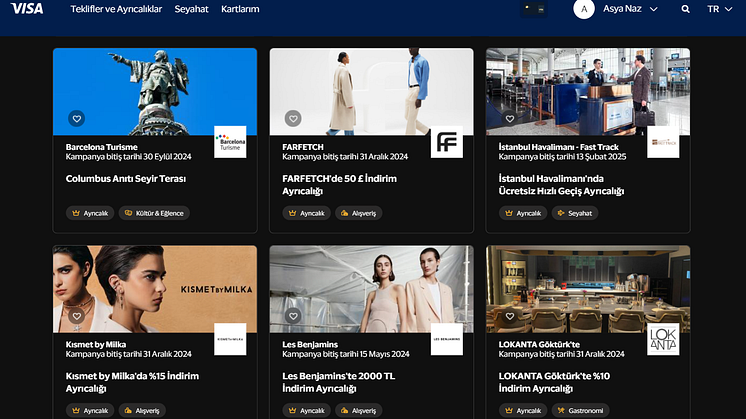This screenshot has width=746, height=419.
Task: Open İstanbul Havalimanı'nda Ücretsiz Hızlı Geçiş title
Action: (x=561, y=185)
